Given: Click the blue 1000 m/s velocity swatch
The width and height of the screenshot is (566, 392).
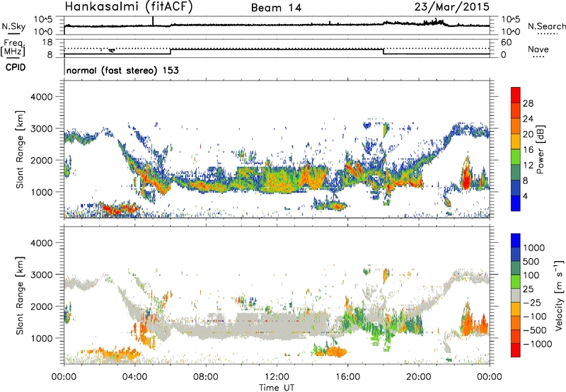Looking at the screenshot, I should tap(516, 241).
